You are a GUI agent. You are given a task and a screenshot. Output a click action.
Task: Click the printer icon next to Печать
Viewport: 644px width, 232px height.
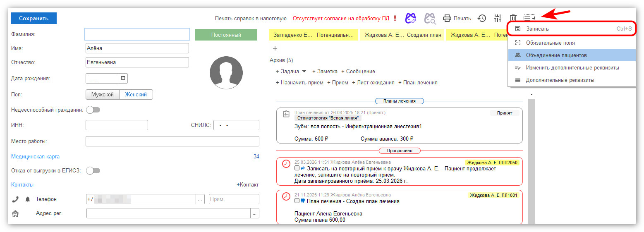point(447,18)
